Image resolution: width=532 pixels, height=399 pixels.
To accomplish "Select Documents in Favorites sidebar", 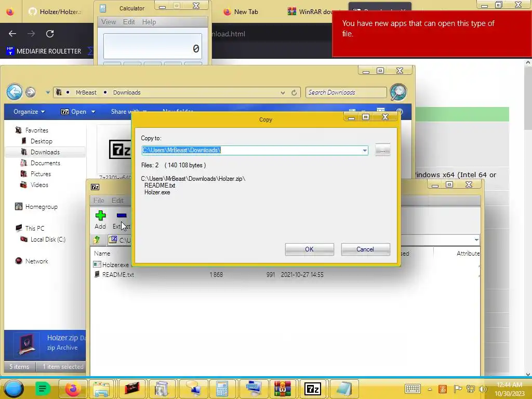I will pos(45,163).
